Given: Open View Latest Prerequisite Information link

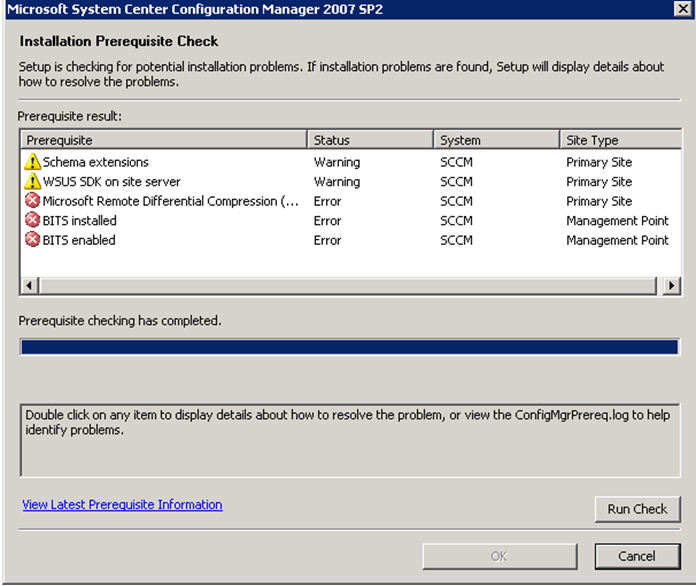Looking at the screenshot, I should coord(122,505).
